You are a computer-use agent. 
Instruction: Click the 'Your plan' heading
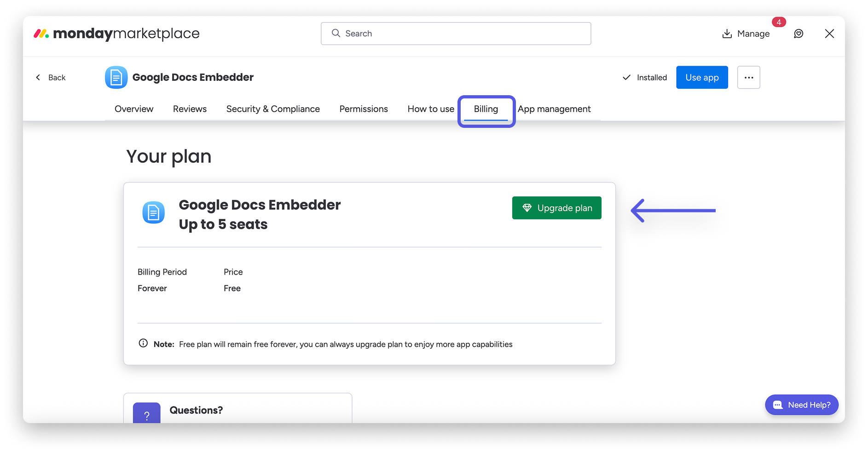tap(169, 156)
